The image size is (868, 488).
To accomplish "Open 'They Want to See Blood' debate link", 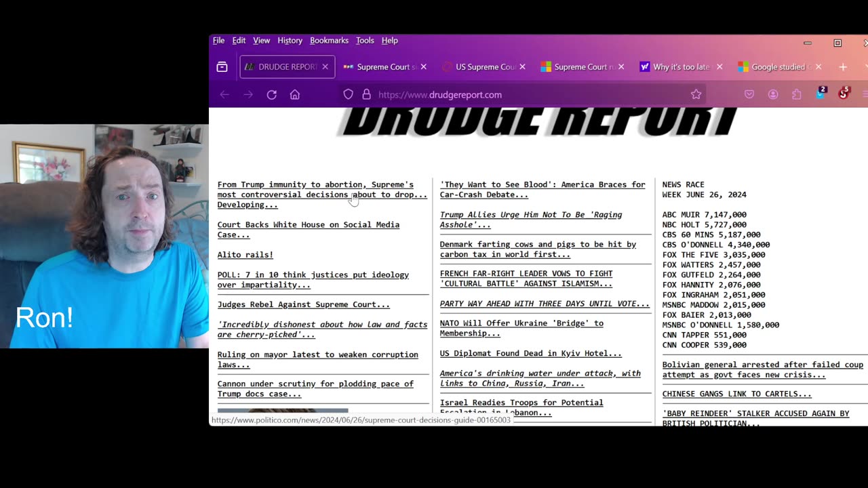I will click(x=542, y=190).
